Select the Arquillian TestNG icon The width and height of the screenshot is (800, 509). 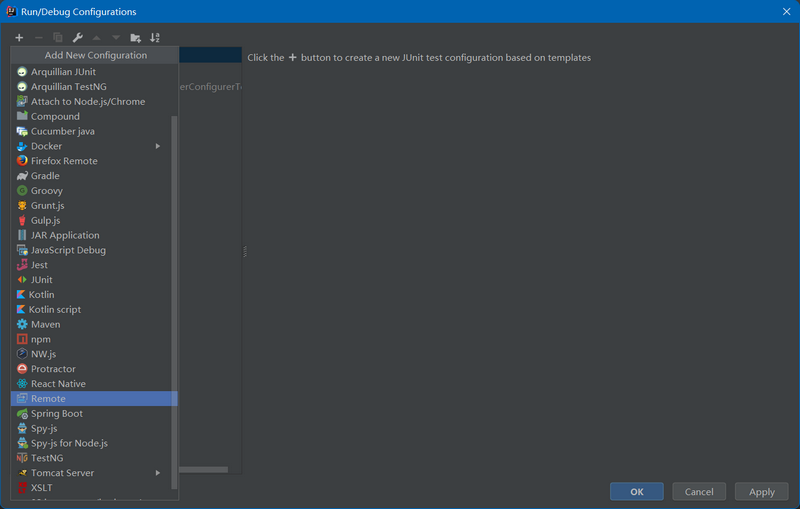(22, 87)
